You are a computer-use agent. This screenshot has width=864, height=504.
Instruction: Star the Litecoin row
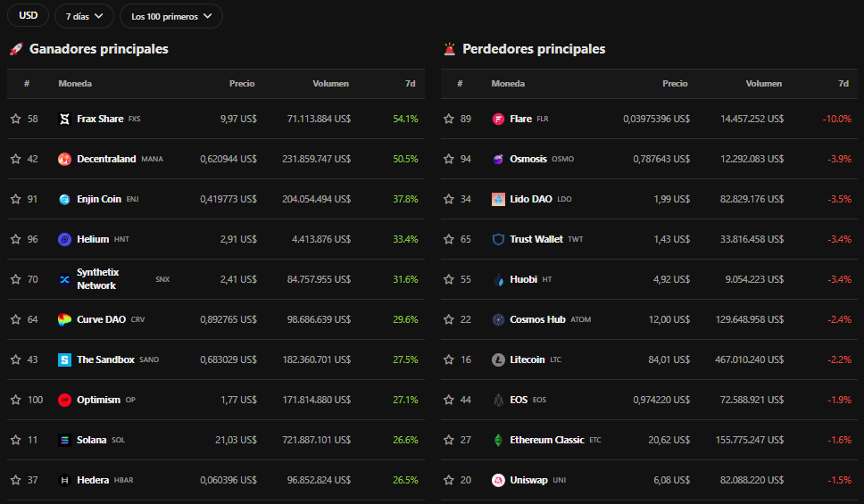coord(449,359)
